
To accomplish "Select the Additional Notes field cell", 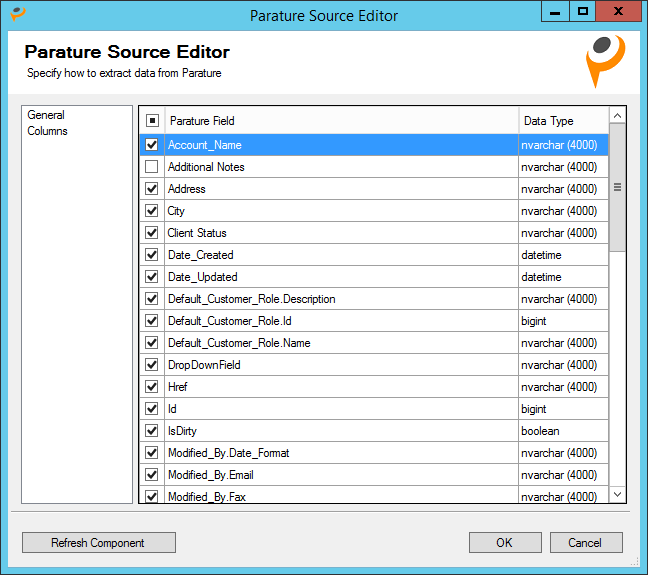I will [341, 167].
